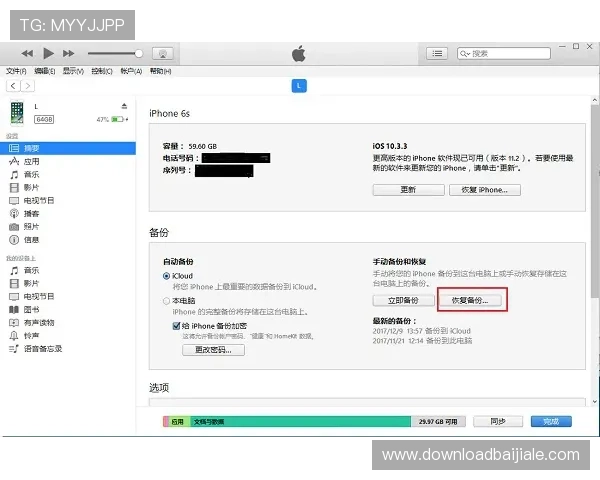
Task: Click the fast-forward playback button
Action: click(x=68, y=54)
